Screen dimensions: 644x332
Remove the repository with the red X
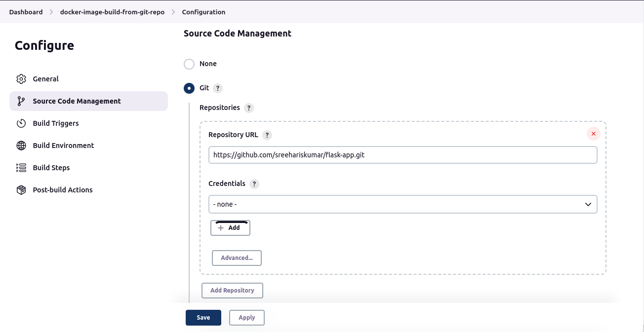pyautogui.click(x=593, y=133)
